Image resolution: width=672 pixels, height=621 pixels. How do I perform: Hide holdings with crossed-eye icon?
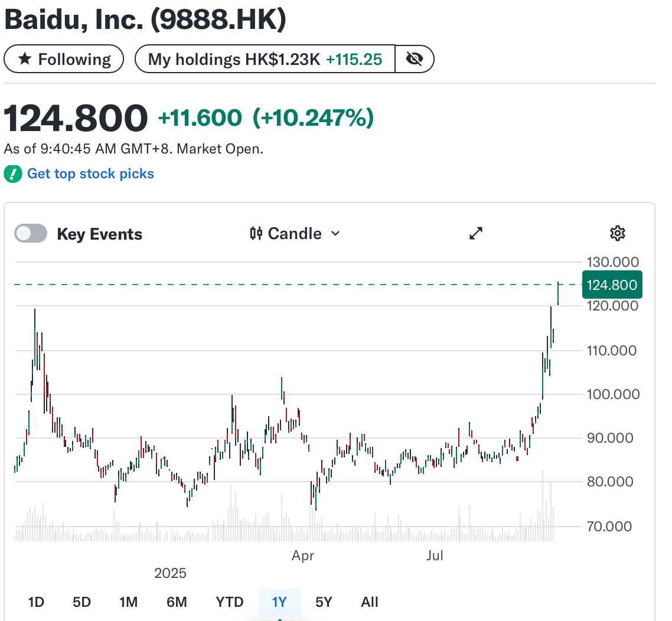(415, 59)
